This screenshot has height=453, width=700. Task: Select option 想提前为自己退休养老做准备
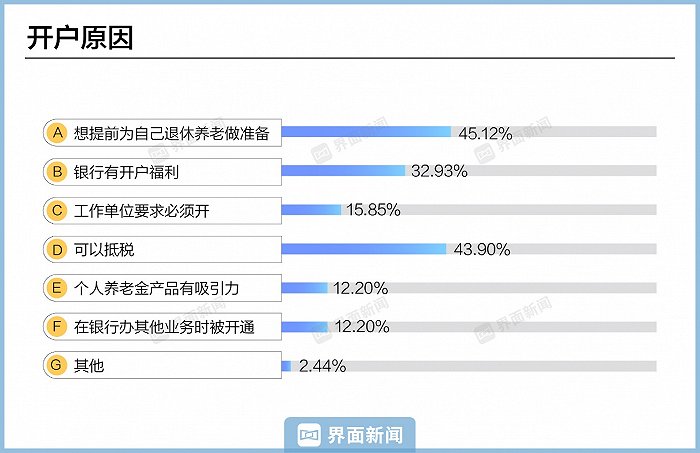coord(171,133)
